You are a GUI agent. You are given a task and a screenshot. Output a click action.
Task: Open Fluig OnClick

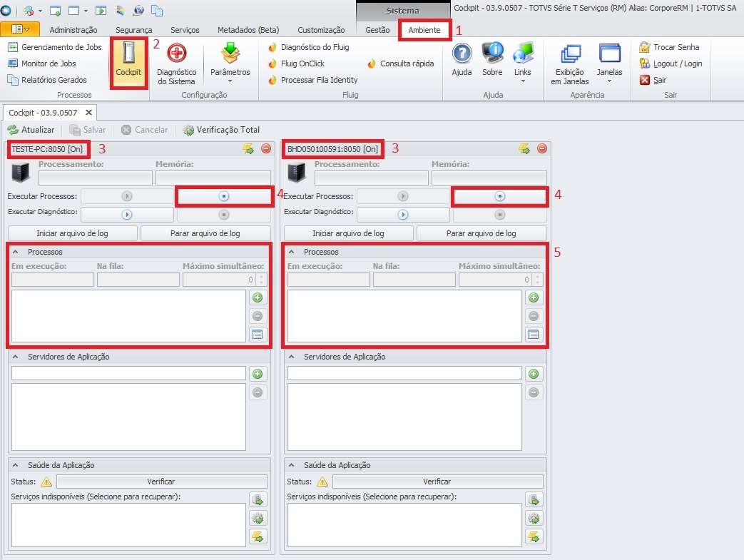click(x=297, y=63)
